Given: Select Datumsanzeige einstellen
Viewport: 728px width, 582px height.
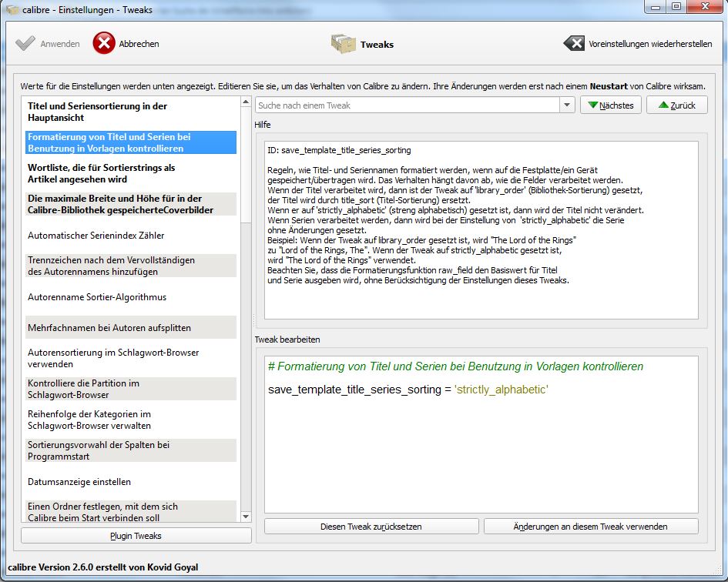Looking at the screenshot, I should point(131,481).
